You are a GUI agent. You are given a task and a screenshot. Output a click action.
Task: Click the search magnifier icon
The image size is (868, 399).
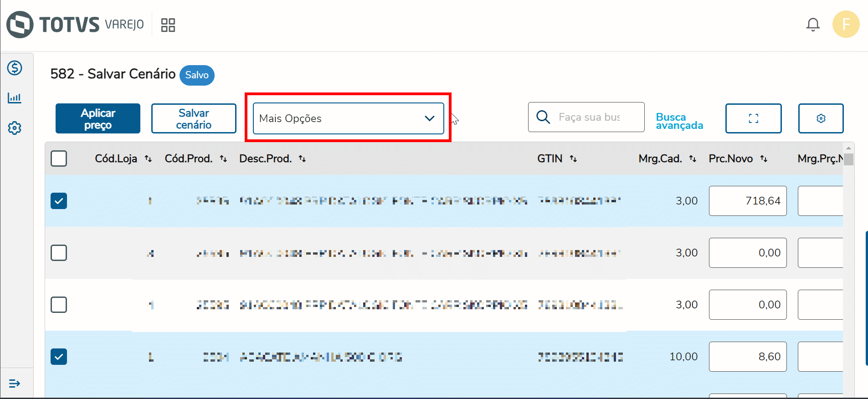point(543,117)
